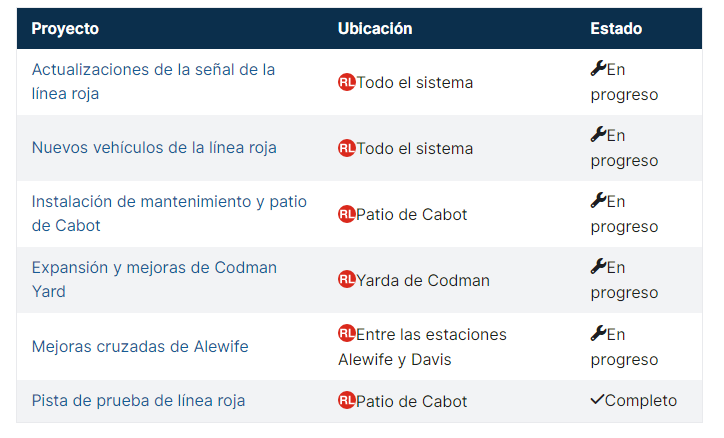
Task: Click the wrench icon in the Alewife row
Action: 598,333
